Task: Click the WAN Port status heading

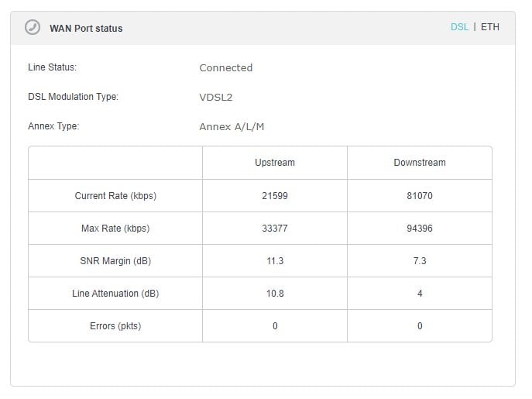Action: pos(86,29)
